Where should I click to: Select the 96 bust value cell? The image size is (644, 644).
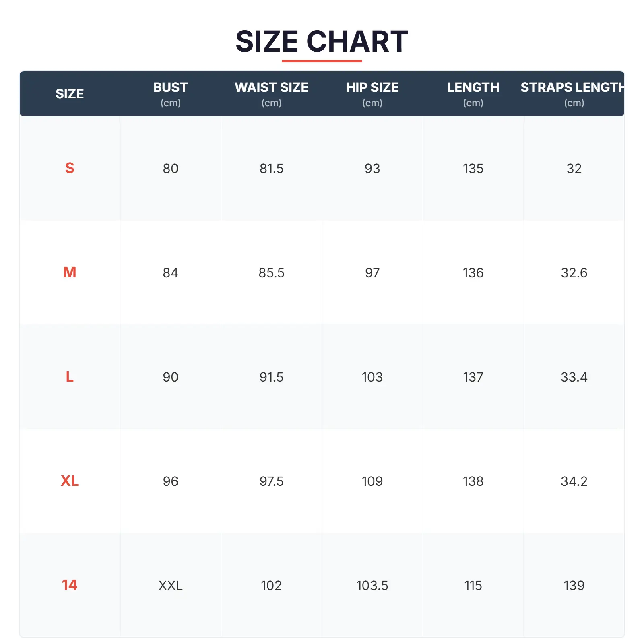click(170, 481)
